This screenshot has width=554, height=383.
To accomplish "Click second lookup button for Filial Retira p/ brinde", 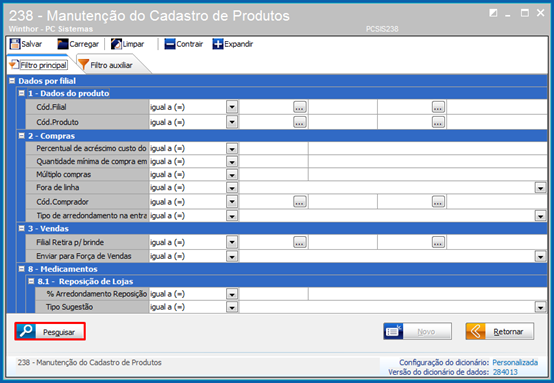I will [x=438, y=242].
